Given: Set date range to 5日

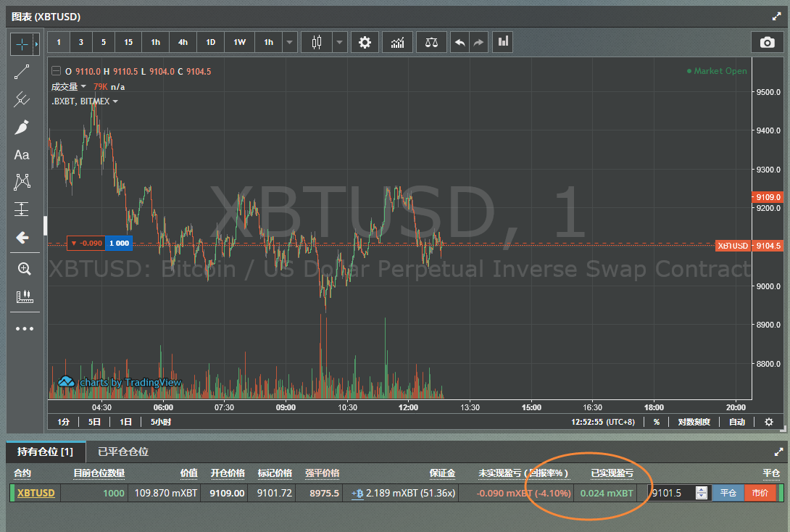Looking at the screenshot, I should 94,422.
